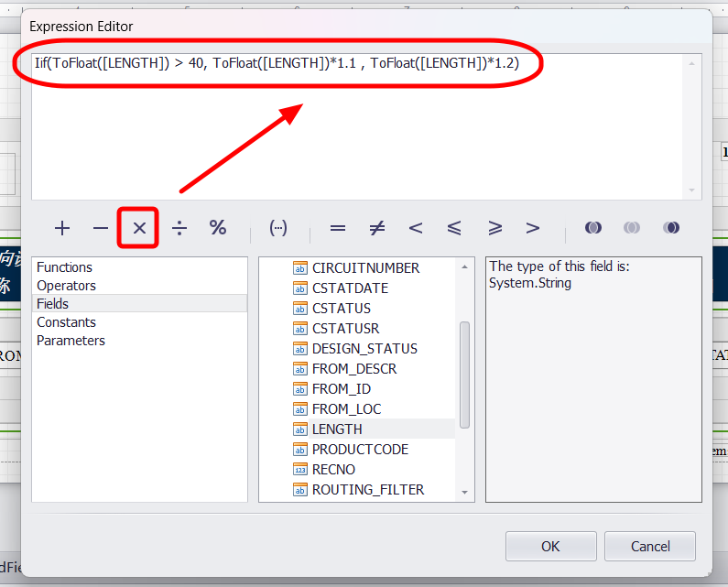Insert the greater-than operator

tap(533, 228)
